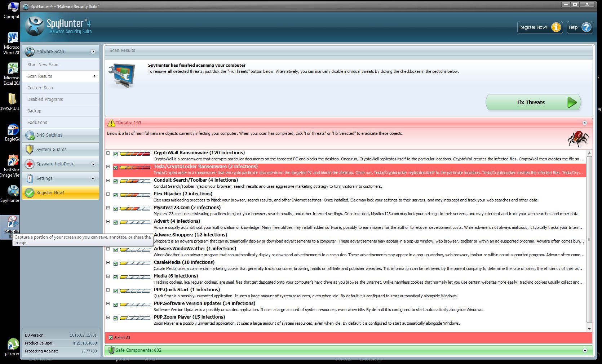Viewport: 602px width, 364px height.
Task: Click the Register Now! button with info icon
Action: coord(540,27)
